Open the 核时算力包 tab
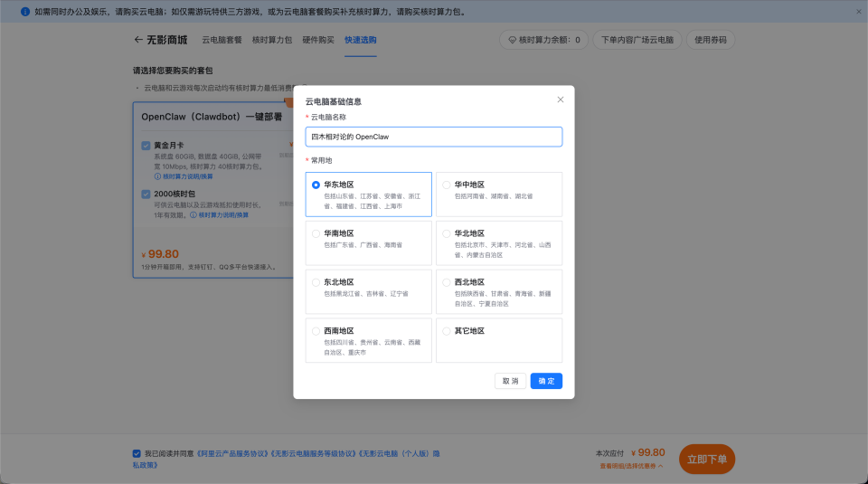This screenshot has height=484, width=868. [x=272, y=40]
